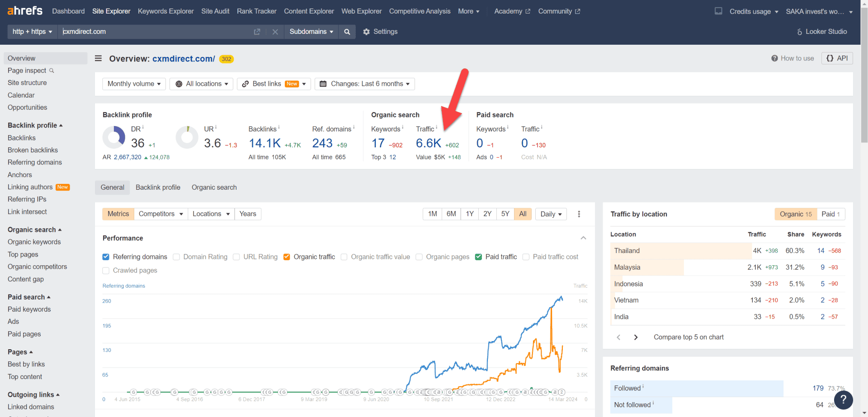
Task: Click DR info tooltip icon
Action: (143, 127)
